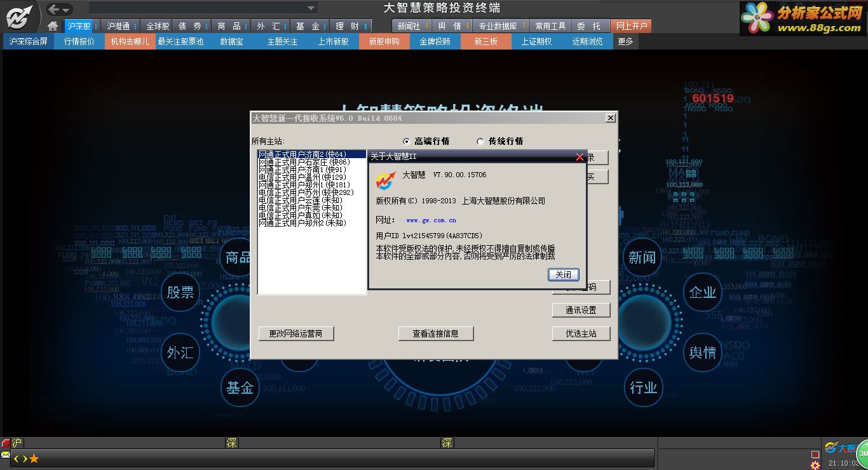
Task: Click the red 601519 stock code
Action: (x=713, y=98)
